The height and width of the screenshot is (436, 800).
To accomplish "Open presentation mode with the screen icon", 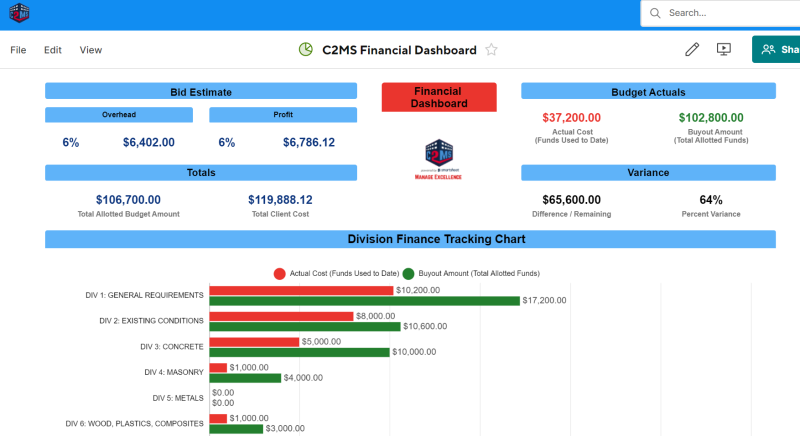I will tap(724, 50).
